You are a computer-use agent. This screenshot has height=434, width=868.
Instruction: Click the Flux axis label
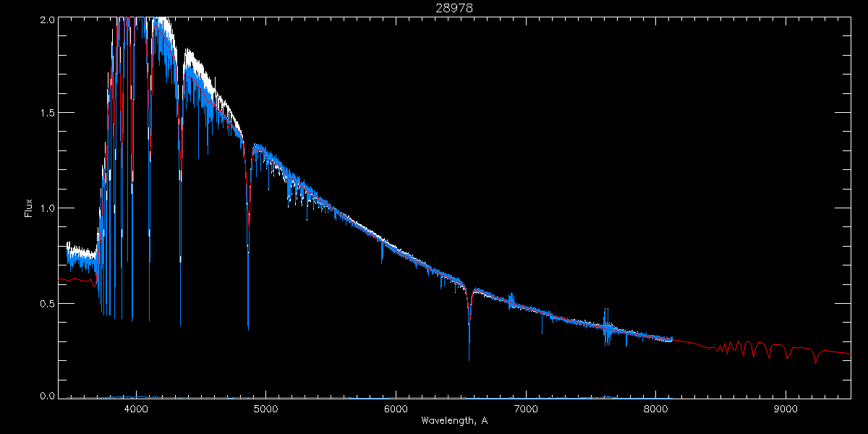pyautogui.click(x=29, y=208)
